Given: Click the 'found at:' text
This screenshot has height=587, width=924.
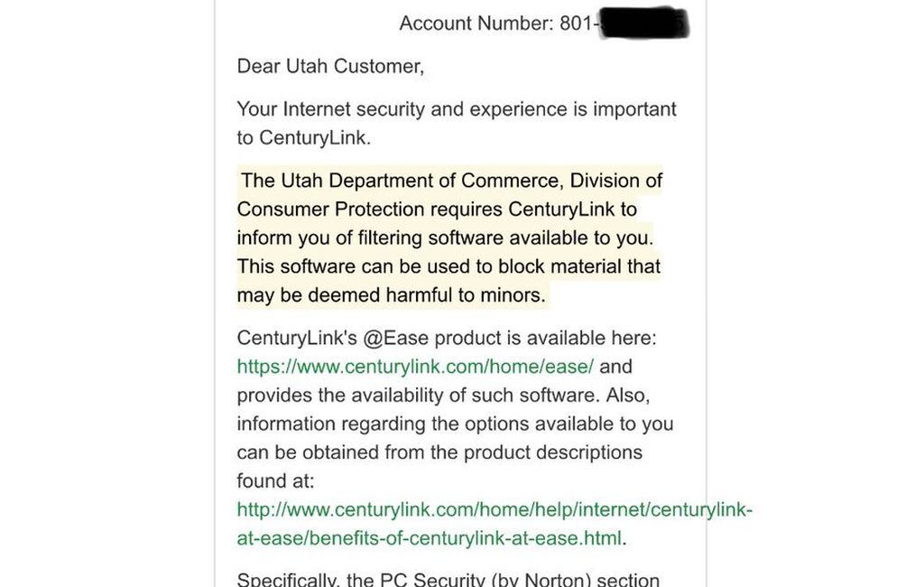Looking at the screenshot, I should (275, 481).
